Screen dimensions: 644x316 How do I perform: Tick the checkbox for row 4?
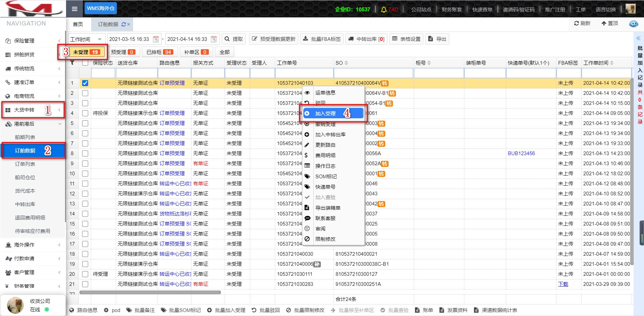point(85,113)
